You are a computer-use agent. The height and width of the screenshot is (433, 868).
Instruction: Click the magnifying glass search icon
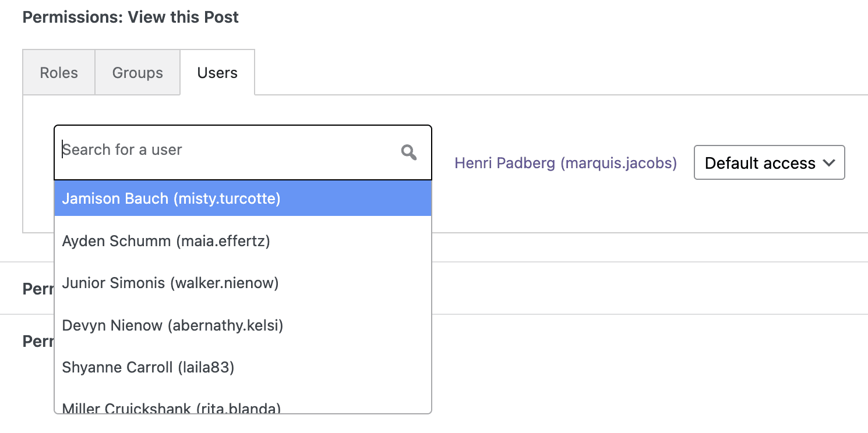(409, 152)
